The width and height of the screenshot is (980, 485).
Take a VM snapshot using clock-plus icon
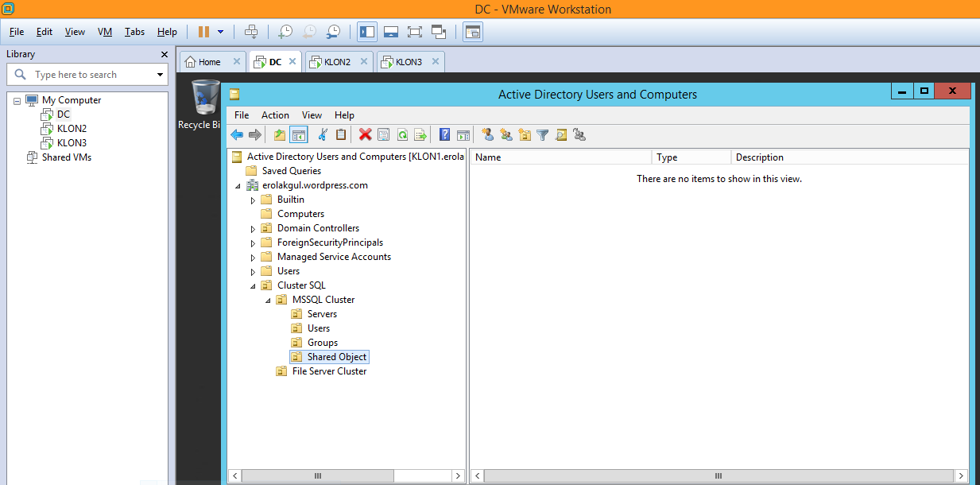285,32
